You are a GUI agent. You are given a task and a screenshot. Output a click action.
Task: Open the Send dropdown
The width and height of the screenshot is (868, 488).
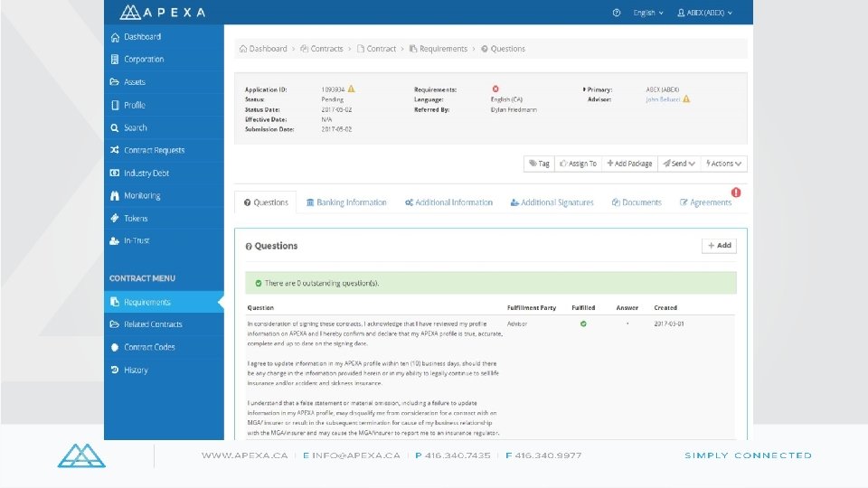pyautogui.click(x=679, y=164)
